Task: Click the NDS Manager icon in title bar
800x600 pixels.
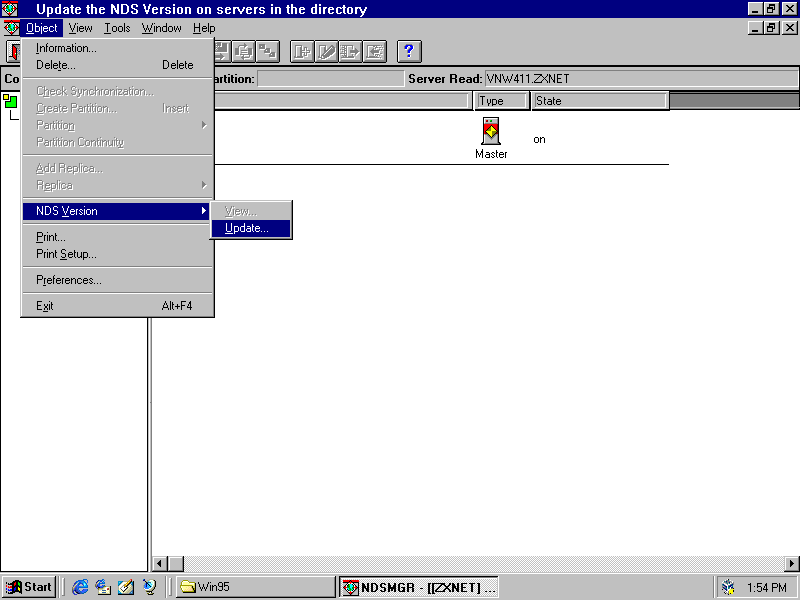Action: 10,9
